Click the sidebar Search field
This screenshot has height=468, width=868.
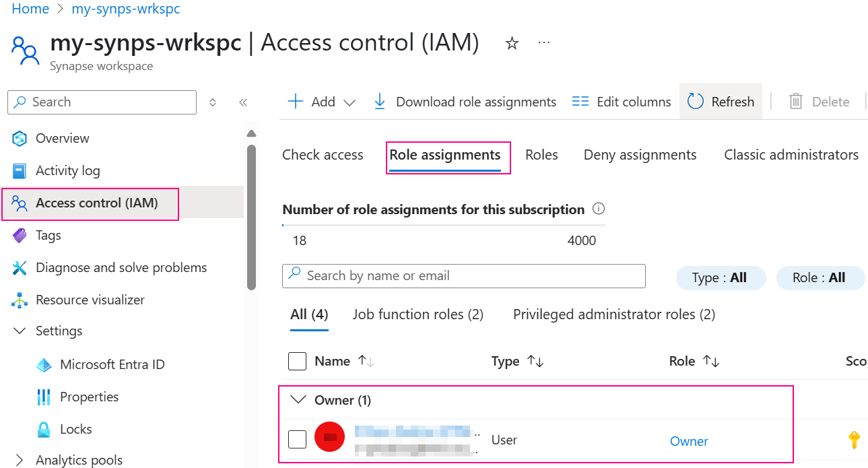tap(102, 102)
